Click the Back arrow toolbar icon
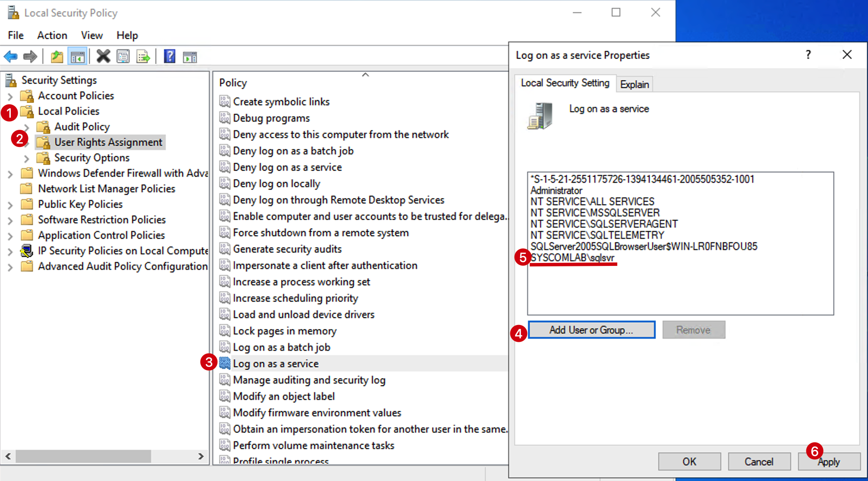This screenshot has height=481, width=868. pos(10,56)
